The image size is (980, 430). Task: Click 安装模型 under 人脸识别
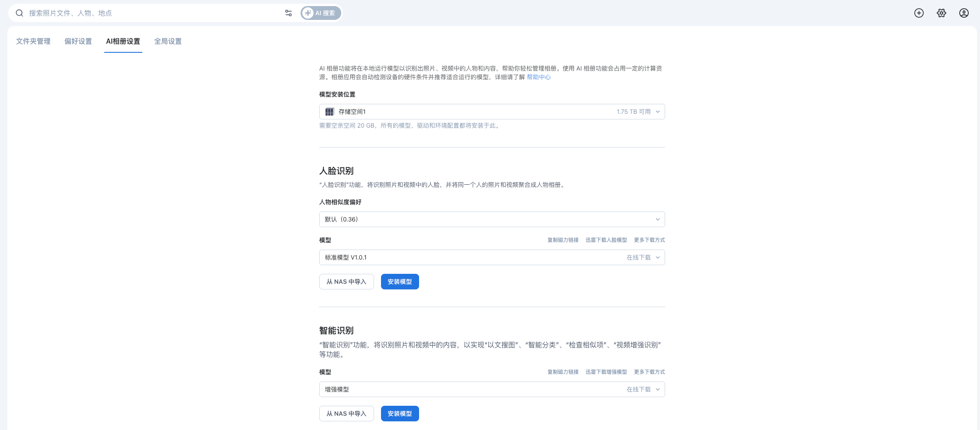click(x=400, y=282)
